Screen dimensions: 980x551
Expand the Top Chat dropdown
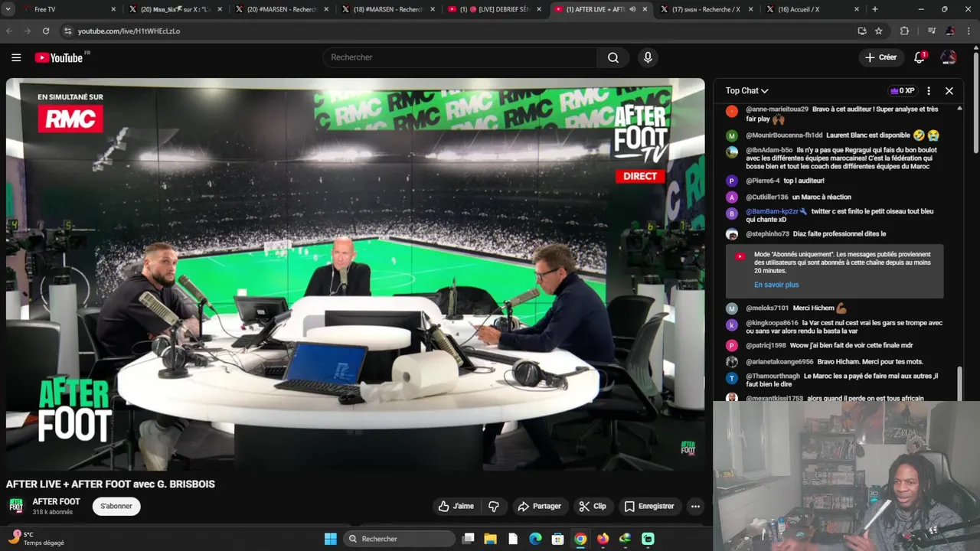click(x=747, y=90)
